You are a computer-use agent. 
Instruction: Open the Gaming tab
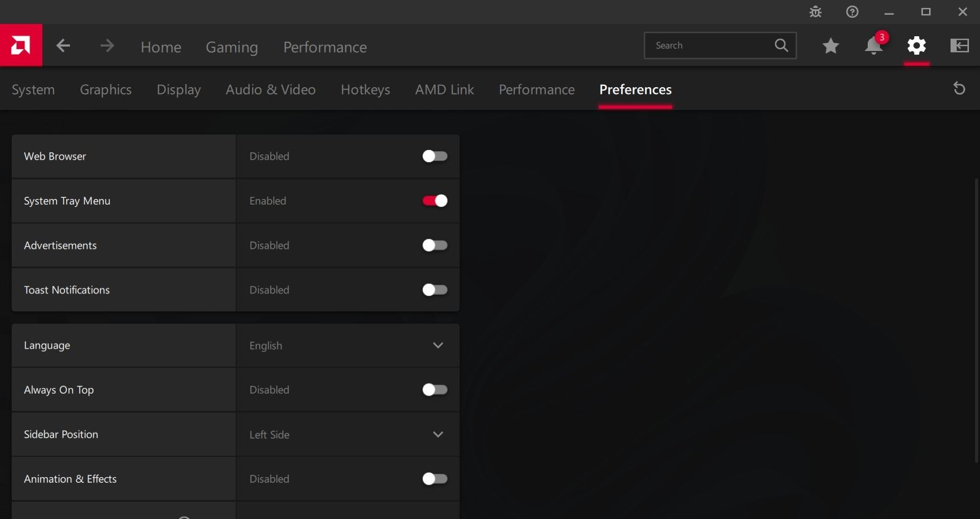[232, 47]
